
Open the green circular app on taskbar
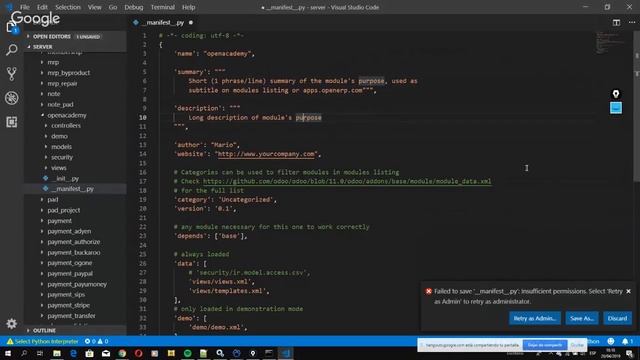click(188, 353)
